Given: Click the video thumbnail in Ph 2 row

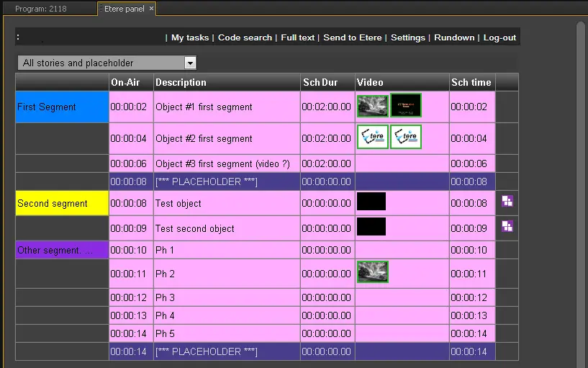Looking at the screenshot, I should 373,271.
